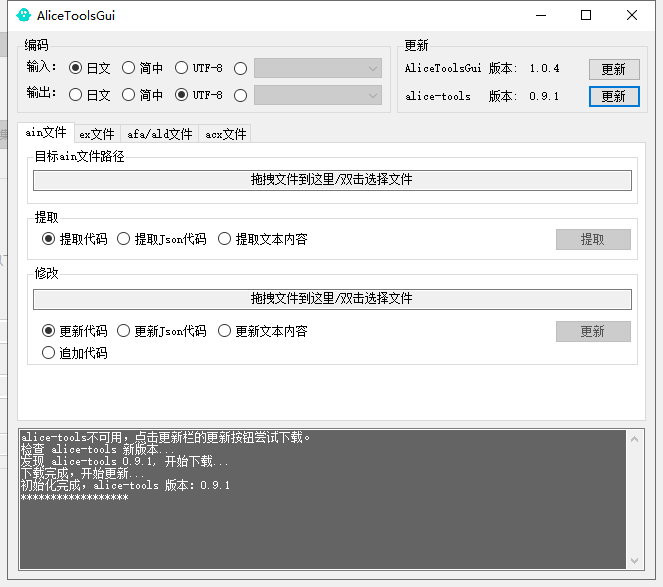Image resolution: width=663 pixels, height=587 pixels.
Task: Choose 更新代码 modify option
Action: (74, 331)
